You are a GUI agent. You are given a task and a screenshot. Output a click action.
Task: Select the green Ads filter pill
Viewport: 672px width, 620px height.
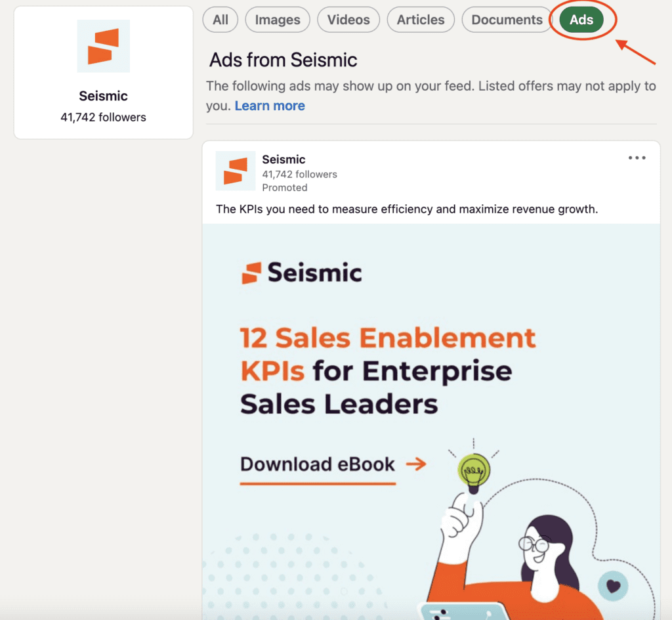click(581, 20)
